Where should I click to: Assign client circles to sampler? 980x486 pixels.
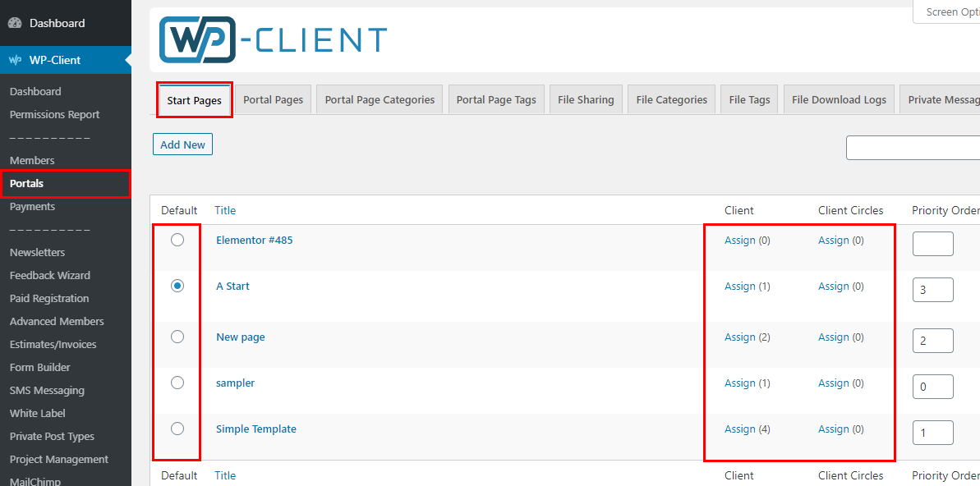pyautogui.click(x=834, y=383)
